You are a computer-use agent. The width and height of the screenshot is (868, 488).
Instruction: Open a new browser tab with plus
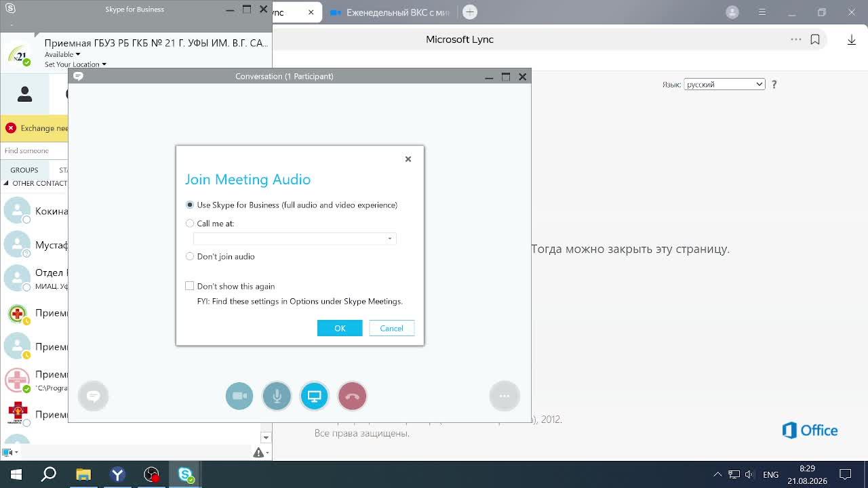click(x=470, y=12)
